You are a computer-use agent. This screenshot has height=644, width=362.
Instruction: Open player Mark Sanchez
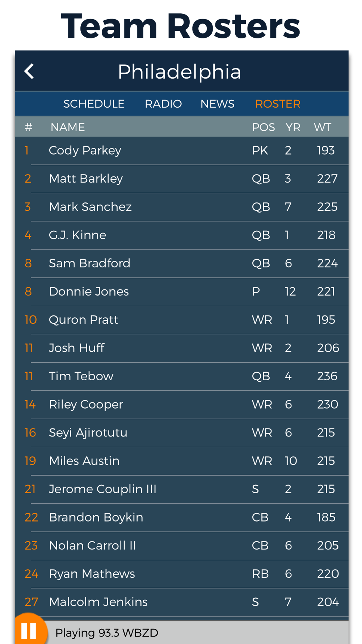click(182, 207)
